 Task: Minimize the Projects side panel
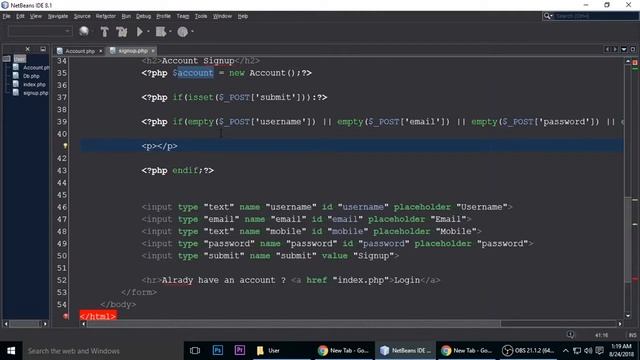(x=43, y=49)
